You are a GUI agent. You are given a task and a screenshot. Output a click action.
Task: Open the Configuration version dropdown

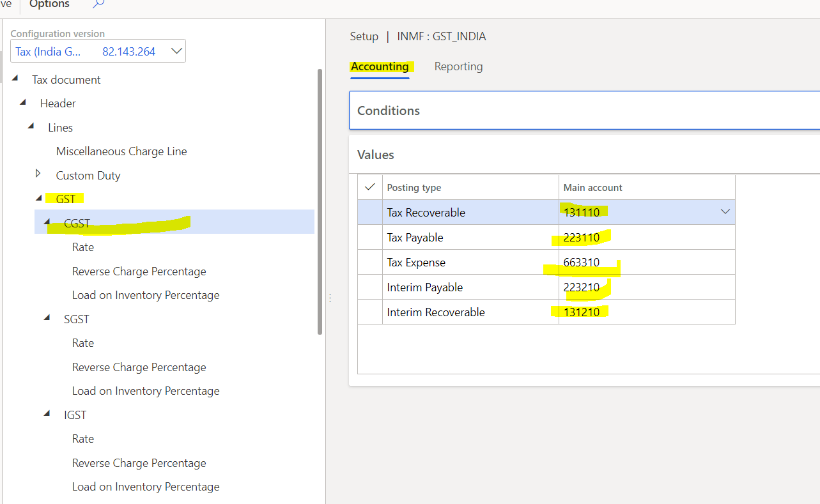click(x=176, y=50)
